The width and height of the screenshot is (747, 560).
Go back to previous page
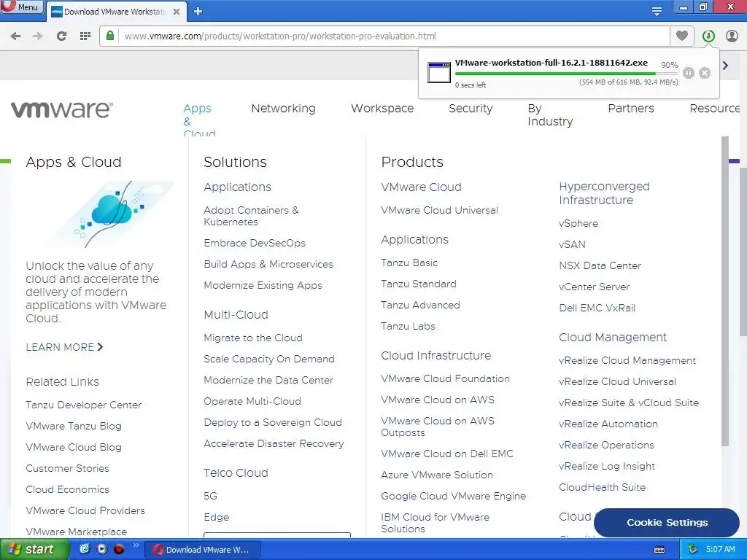click(15, 36)
